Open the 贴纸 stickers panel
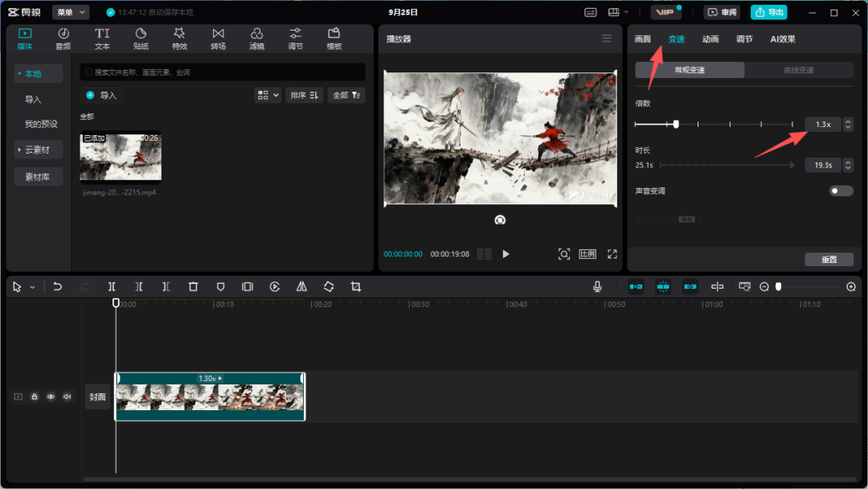Screen dimensions: 868x489 141,38
